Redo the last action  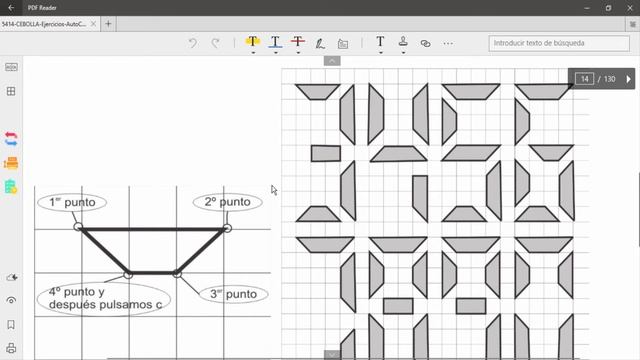[x=215, y=43]
